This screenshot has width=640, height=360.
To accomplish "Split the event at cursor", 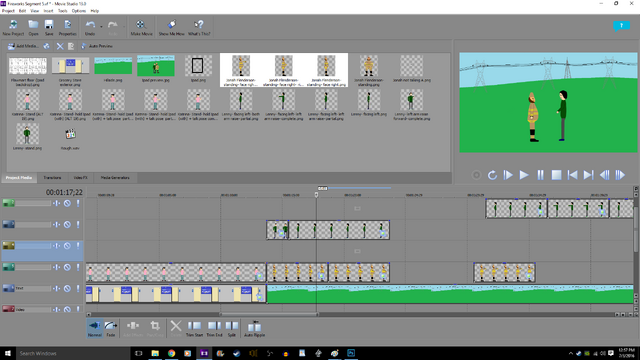I will (232, 329).
